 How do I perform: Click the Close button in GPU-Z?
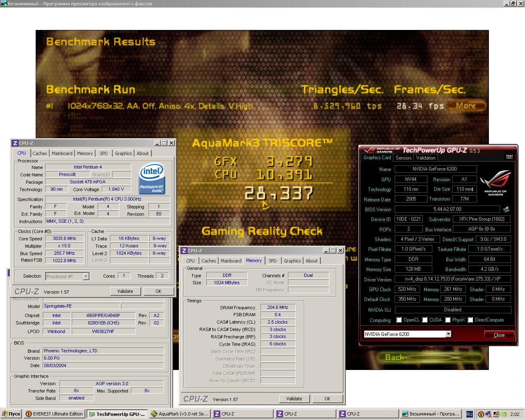[499, 335]
